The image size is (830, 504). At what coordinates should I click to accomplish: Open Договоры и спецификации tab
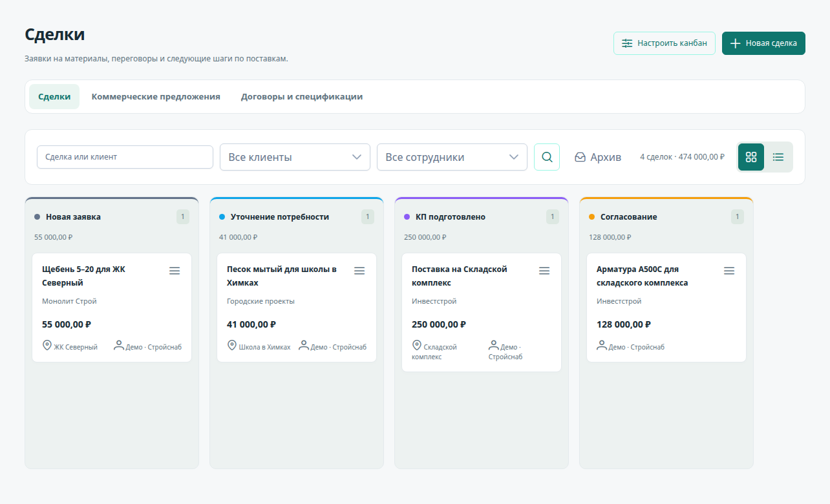302,97
